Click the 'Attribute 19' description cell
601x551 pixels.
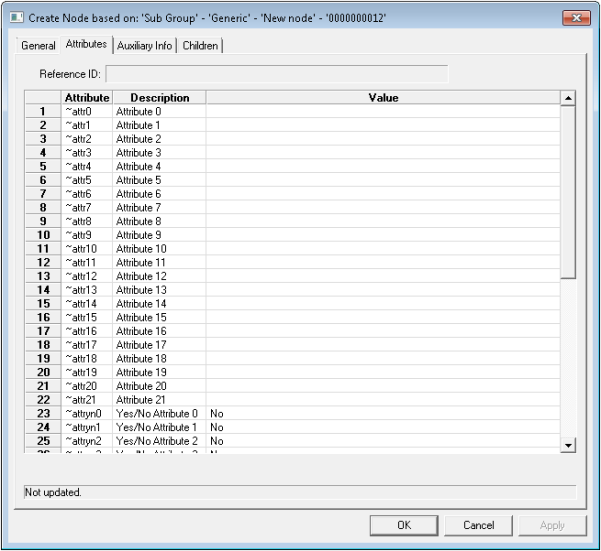(x=159, y=372)
